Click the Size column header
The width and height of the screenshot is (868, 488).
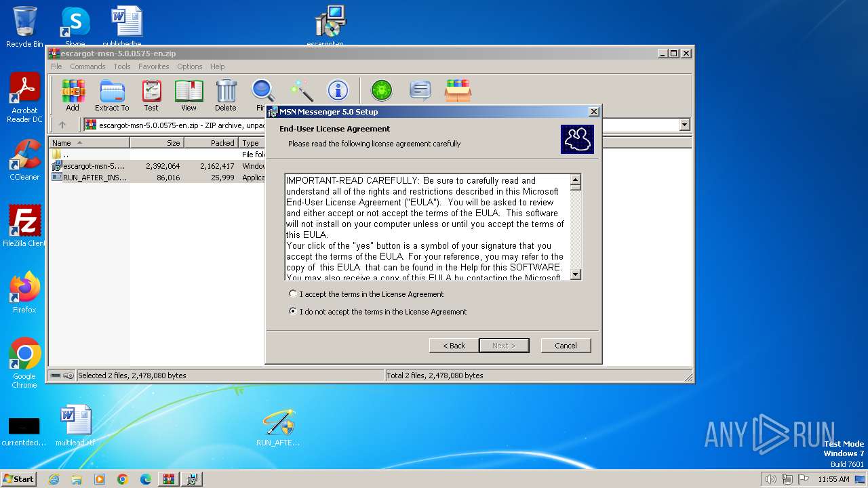click(157, 143)
